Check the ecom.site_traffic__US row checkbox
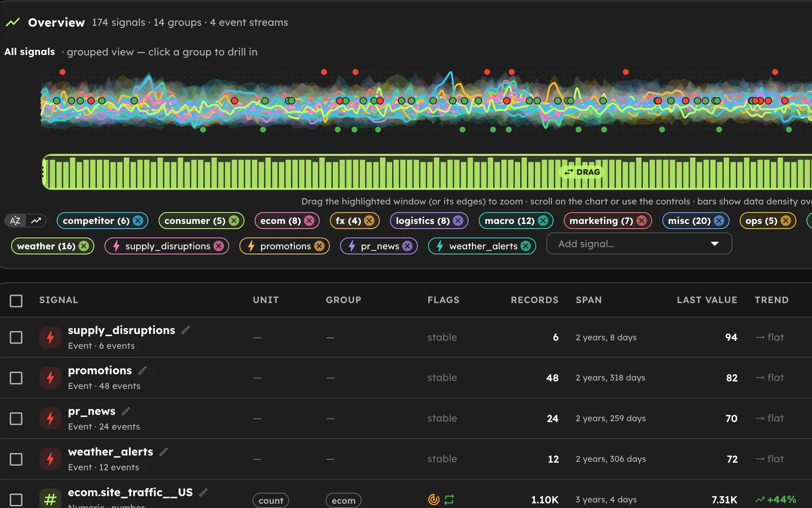The image size is (812, 508). 16,500
